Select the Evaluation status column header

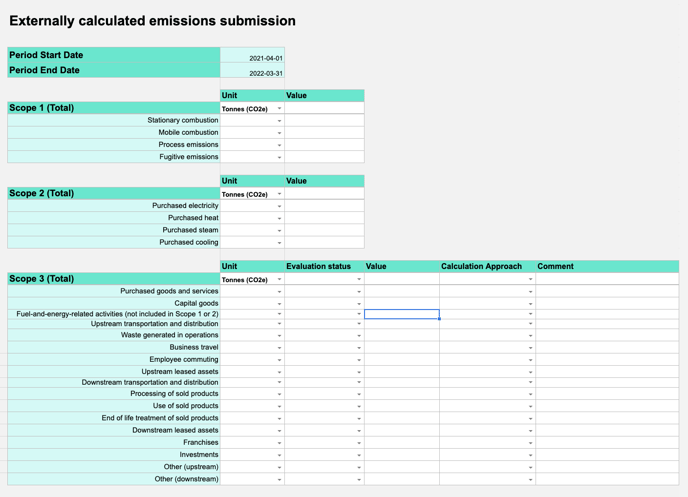pyautogui.click(x=324, y=266)
